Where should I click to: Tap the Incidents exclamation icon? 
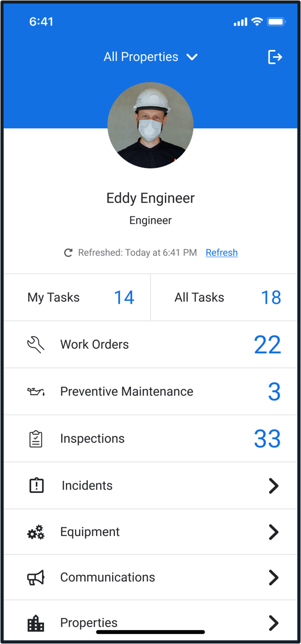(x=36, y=486)
